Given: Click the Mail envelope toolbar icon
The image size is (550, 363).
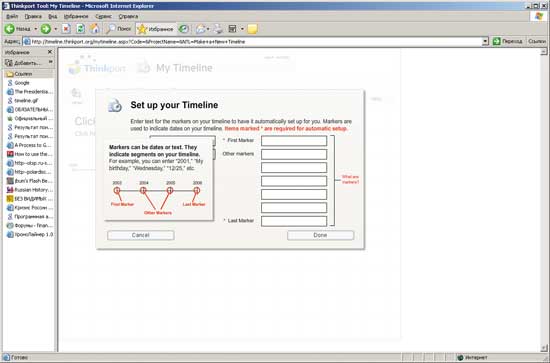Looking at the screenshot, I should (x=201, y=29).
